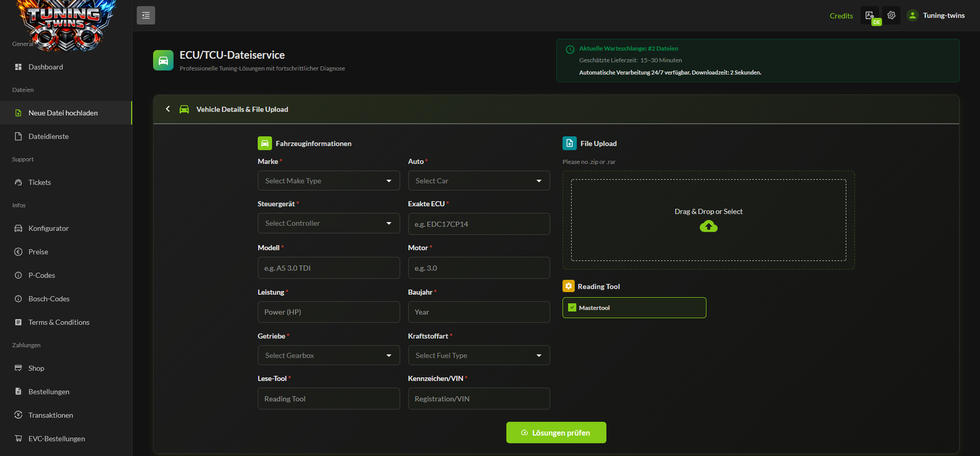
Task: Click the green cloud upload icon
Action: (x=708, y=226)
